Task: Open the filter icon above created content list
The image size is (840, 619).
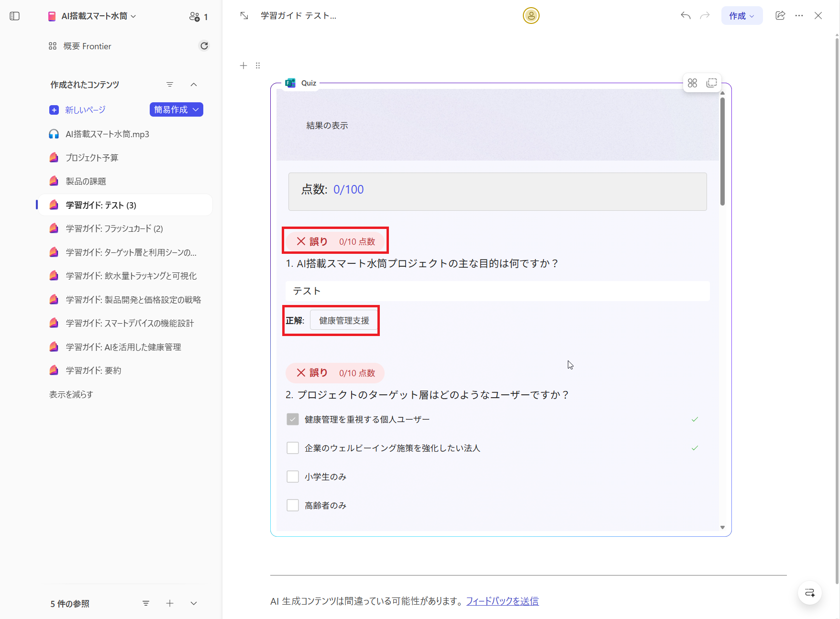Action: (170, 84)
